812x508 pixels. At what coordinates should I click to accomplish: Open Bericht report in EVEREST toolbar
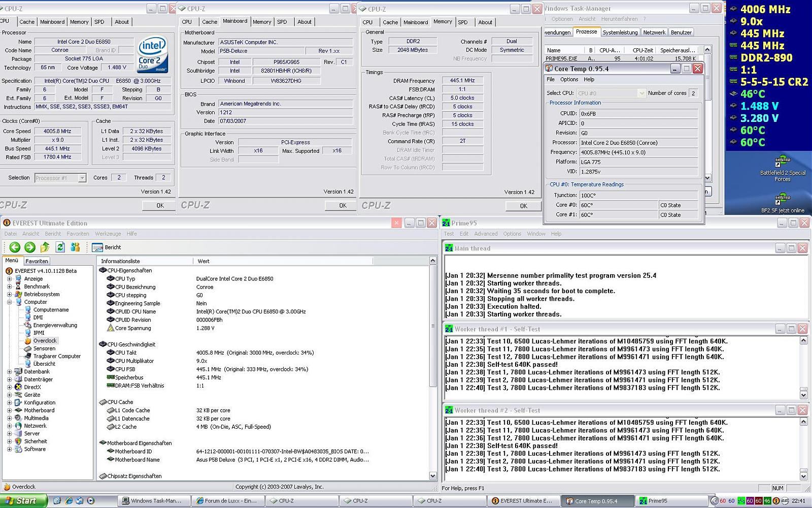point(107,247)
